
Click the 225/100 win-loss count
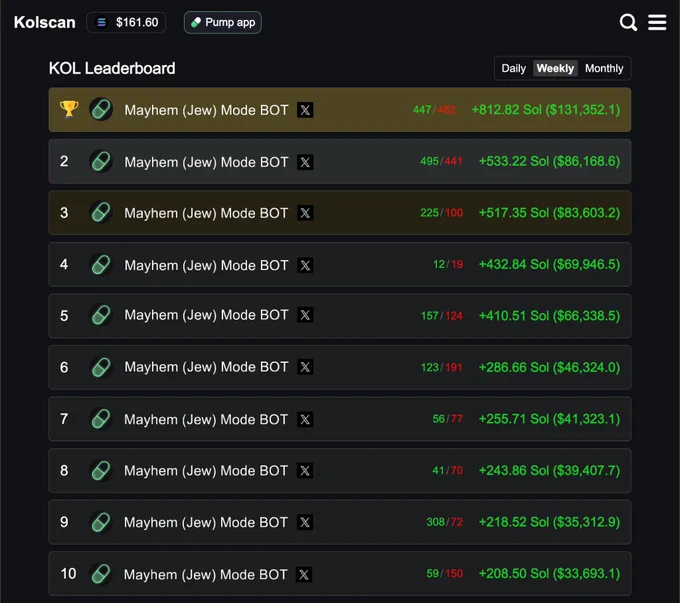[x=441, y=213]
